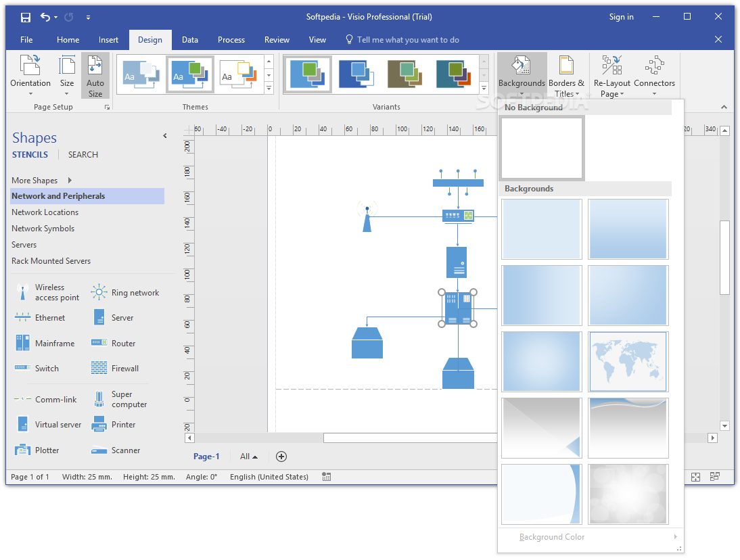Switch to the View tab
The height and width of the screenshot is (560, 740).
[318, 40]
